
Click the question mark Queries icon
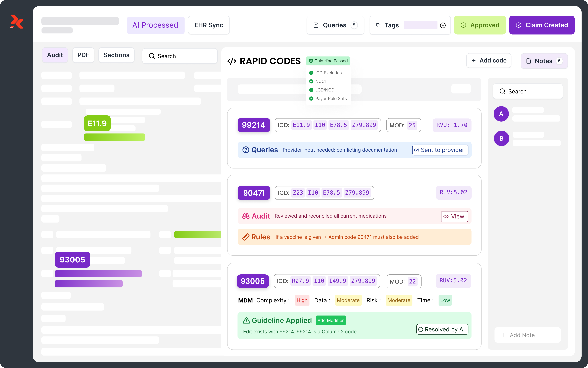246,150
